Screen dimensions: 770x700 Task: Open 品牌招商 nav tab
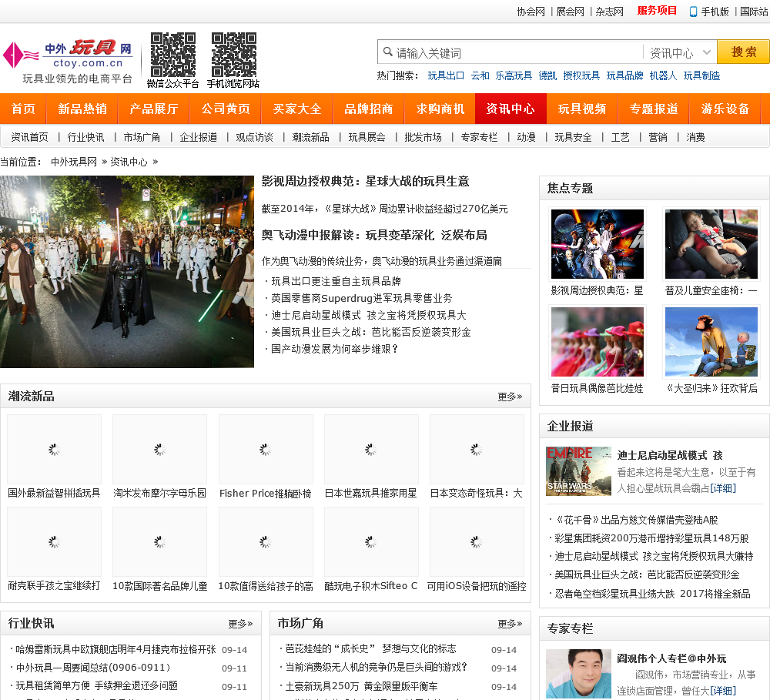pyautogui.click(x=368, y=109)
